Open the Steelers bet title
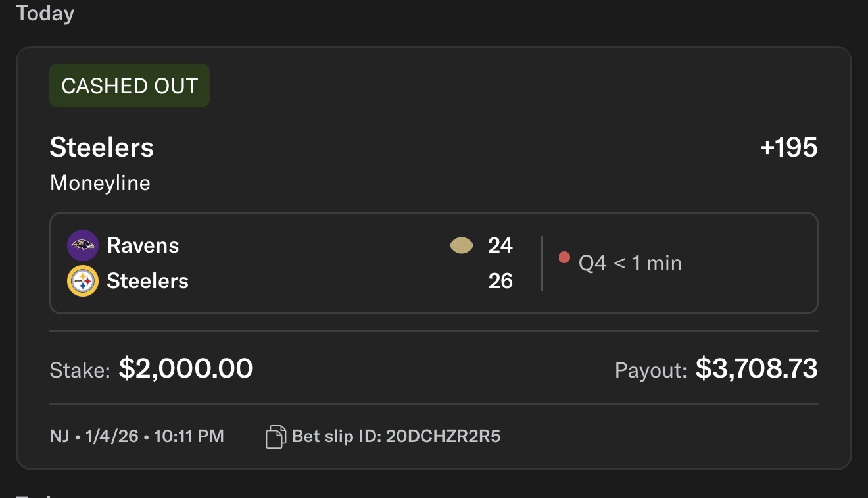This screenshot has width=868, height=498. (x=102, y=147)
